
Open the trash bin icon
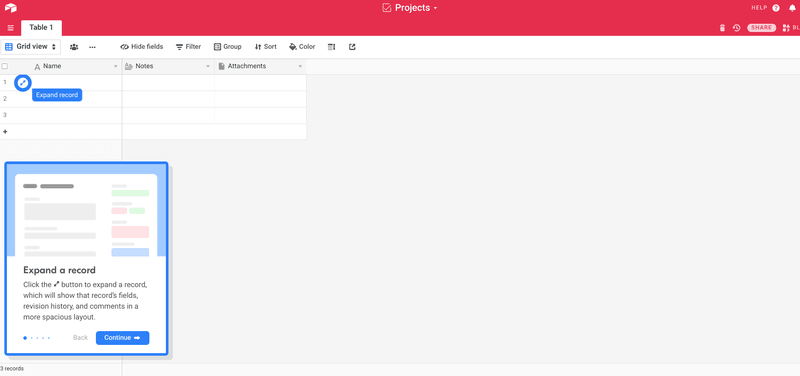tap(722, 28)
